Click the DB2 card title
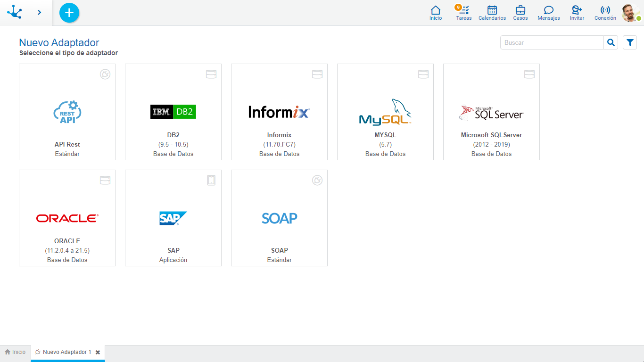 tap(173, 135)
